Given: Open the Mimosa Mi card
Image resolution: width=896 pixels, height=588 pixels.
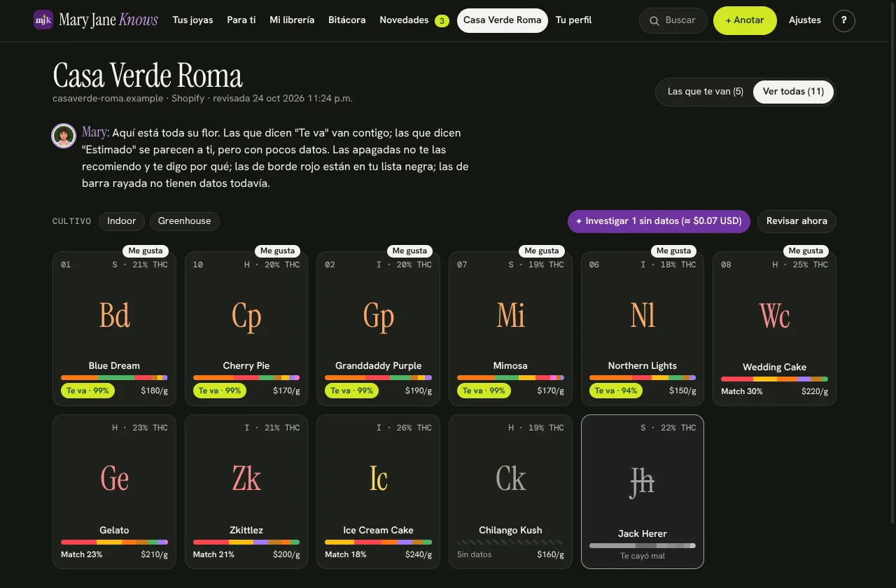Looking at the screenshot, I should (x=510, y=329).
